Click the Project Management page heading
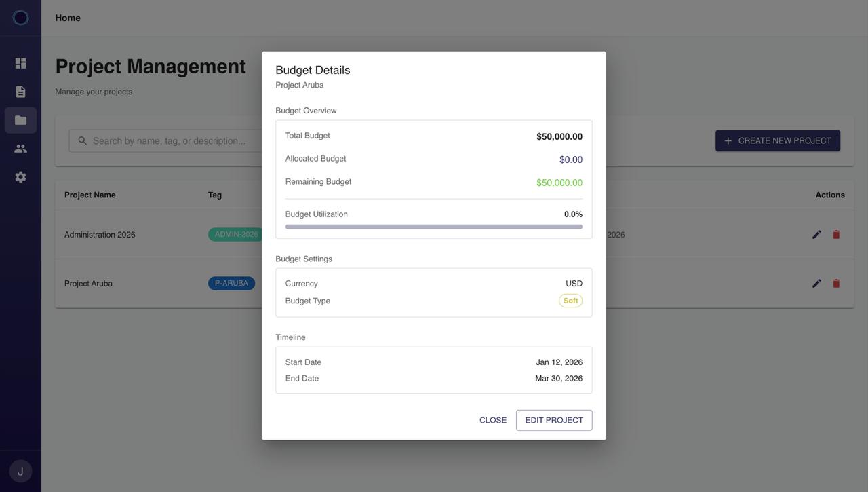868x492 pixels. 151,66
